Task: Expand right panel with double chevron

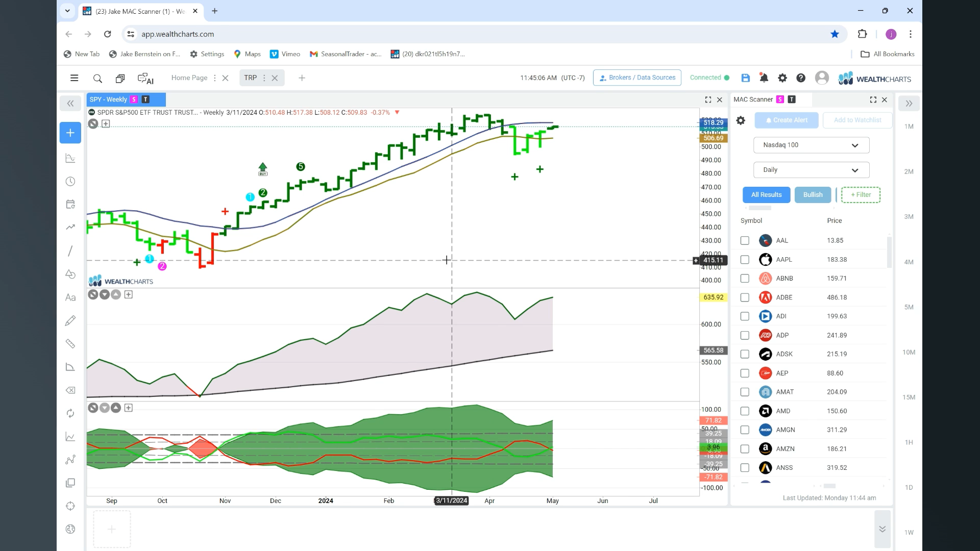Action: tap(909, 104)
